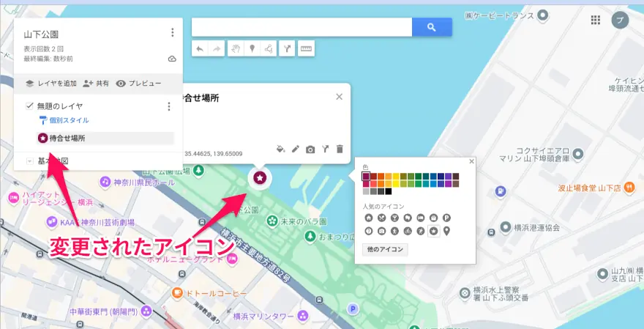Close the color and icon picker
This screenshot has width=644, height=329.
471,161
